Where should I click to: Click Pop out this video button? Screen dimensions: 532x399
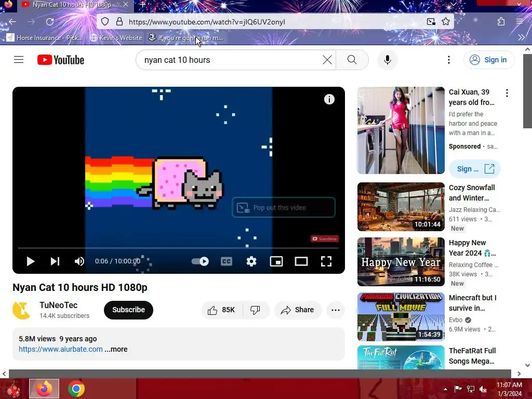(x=284, y=207)
